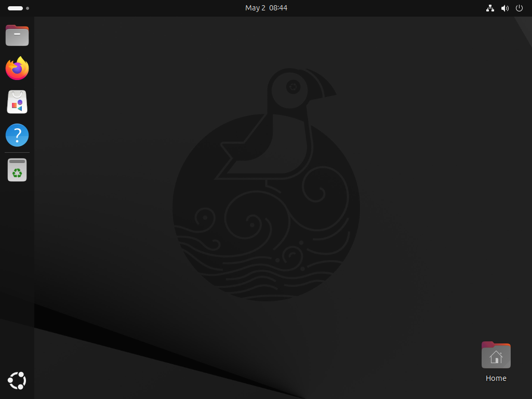
Task: Click the time 08:44
Action: pyautogui.click(x=278, y=8)
